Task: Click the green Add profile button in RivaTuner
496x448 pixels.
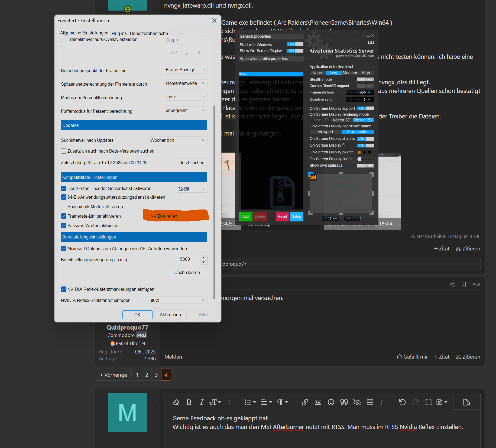Action: [x=245, y=216]
